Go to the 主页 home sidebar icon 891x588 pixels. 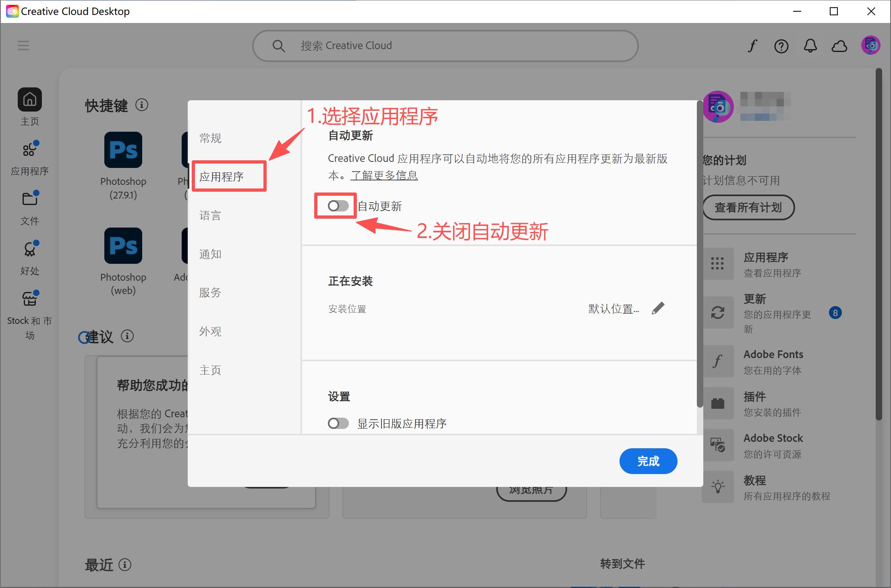tap(29, 99)
